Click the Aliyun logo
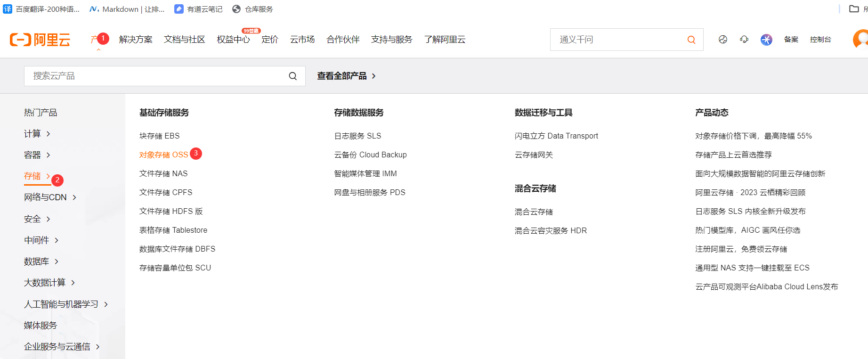Viewport: 868px width, 359px height. pos(40,40)
